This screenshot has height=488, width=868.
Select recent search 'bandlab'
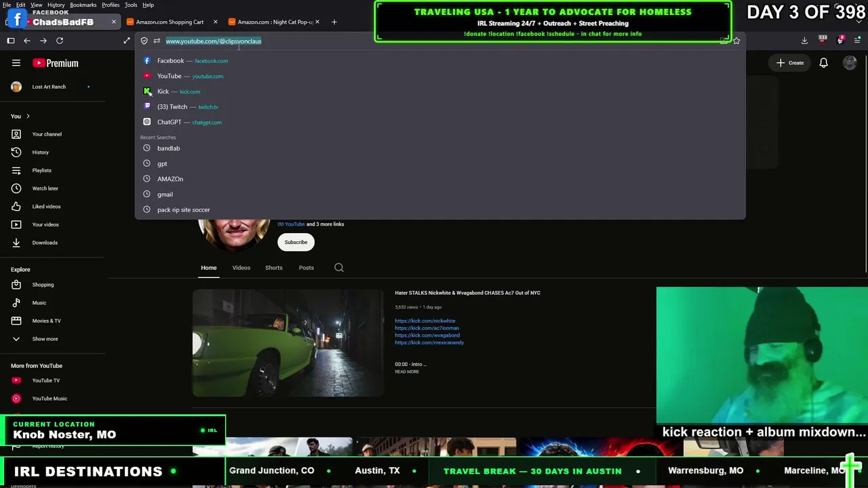pos(440,148)
